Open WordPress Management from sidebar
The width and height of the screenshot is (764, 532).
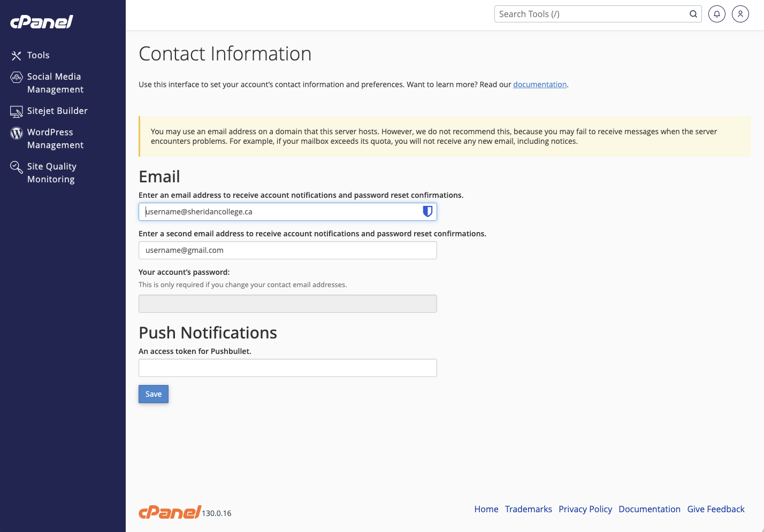click(x=55, y=138)
